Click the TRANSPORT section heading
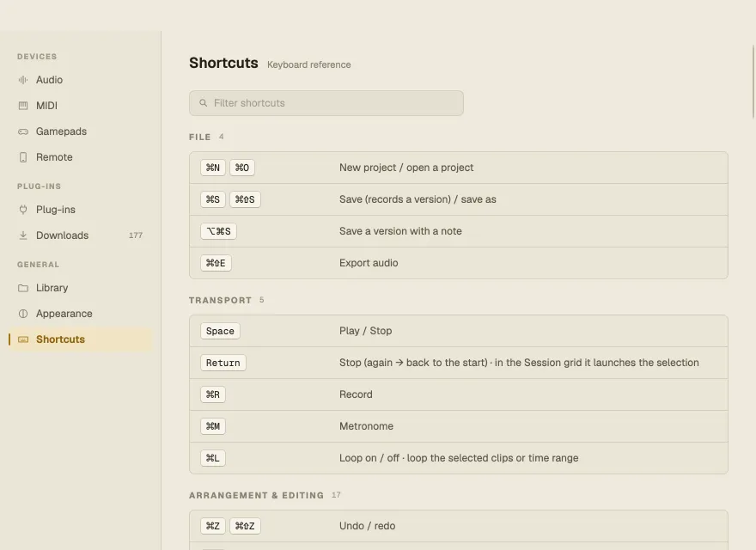756x550 pixels. coord(220,301)
